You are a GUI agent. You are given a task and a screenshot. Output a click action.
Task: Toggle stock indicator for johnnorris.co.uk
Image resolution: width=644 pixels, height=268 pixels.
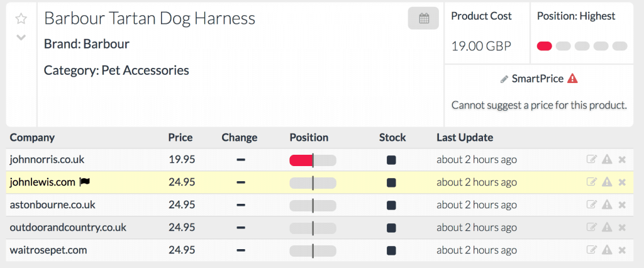tap(391, 160)
